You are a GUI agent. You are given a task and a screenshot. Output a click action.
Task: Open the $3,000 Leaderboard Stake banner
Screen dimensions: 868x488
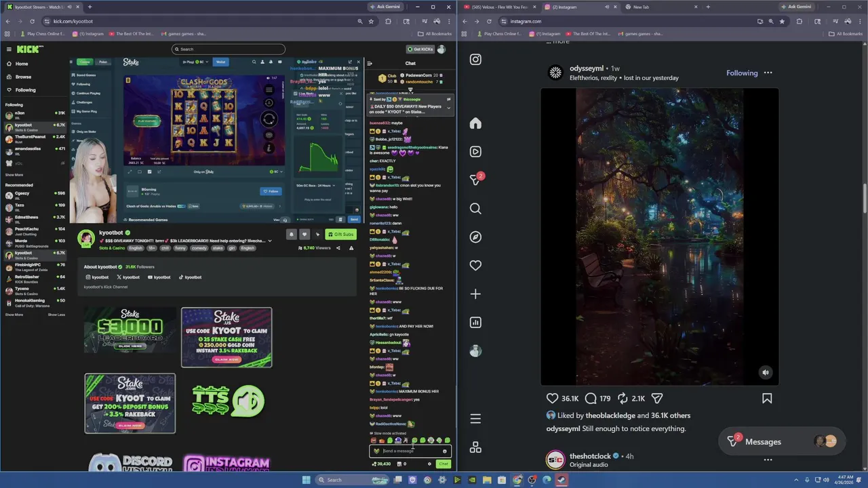pos(130,330)
